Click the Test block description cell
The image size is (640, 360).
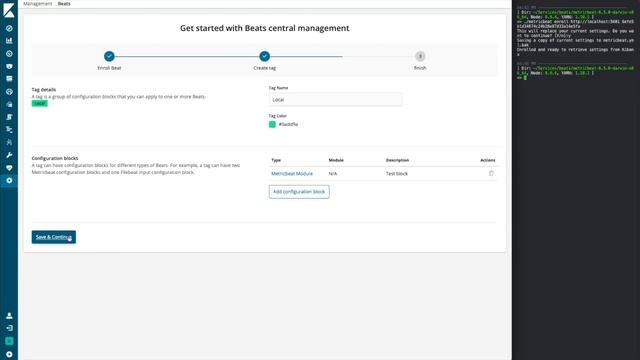coord(397,173)
